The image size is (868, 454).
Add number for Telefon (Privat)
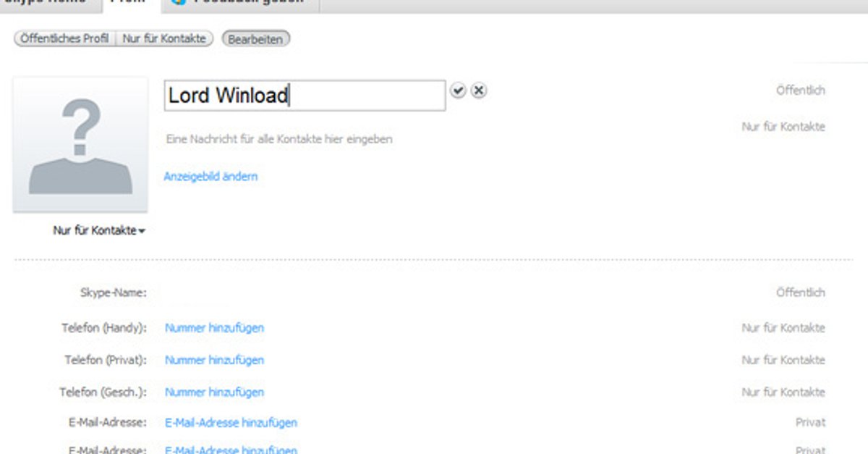pos(214,360)
